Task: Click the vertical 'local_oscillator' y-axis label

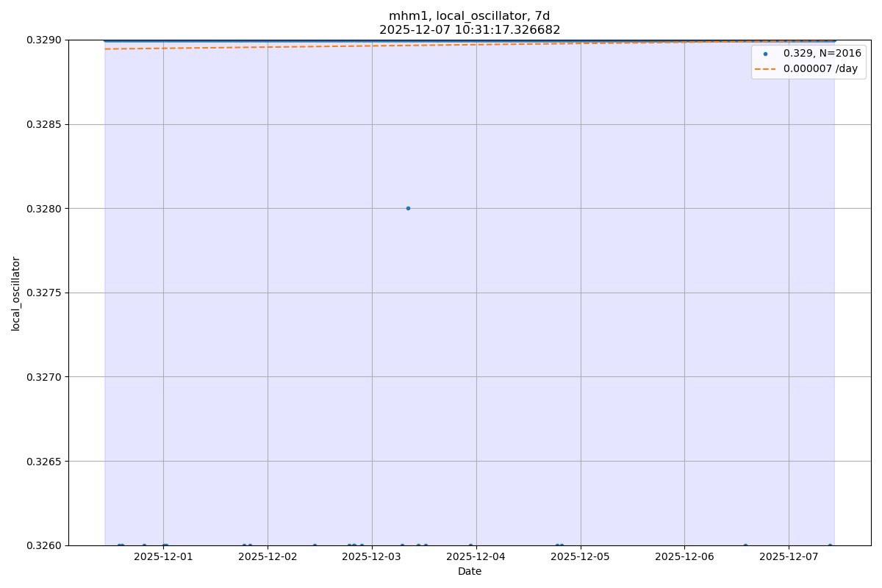Action: (15, 293)
